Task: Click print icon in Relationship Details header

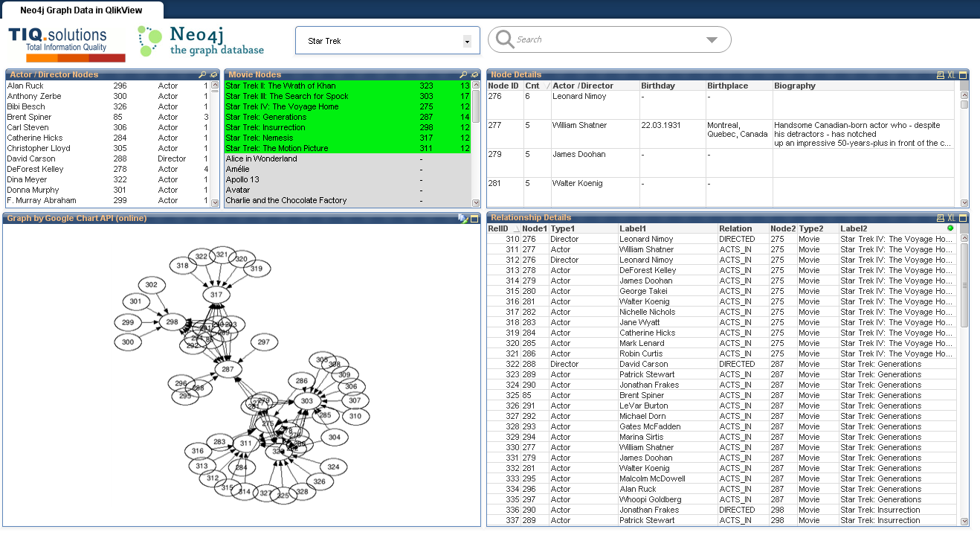Action: coord(940,218)
